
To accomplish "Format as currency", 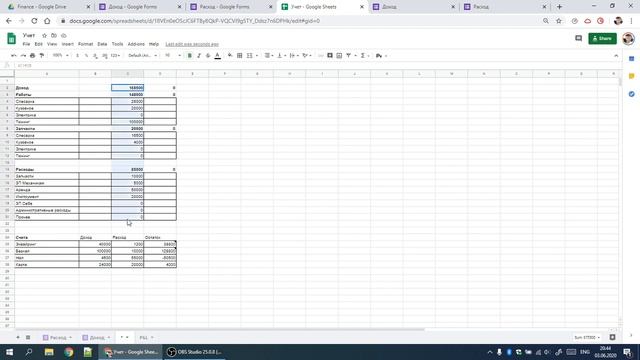I will [77, 56].
